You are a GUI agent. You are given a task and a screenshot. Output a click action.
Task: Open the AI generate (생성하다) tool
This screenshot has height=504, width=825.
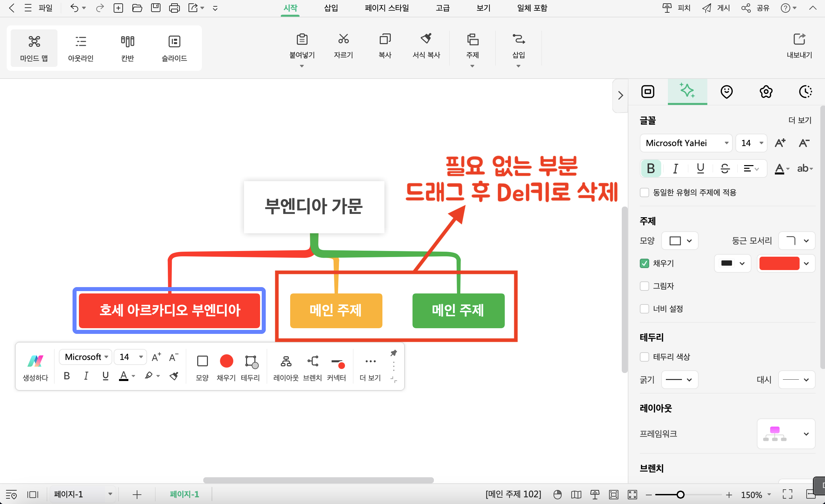pyautogui.click(x=35, y=367)
